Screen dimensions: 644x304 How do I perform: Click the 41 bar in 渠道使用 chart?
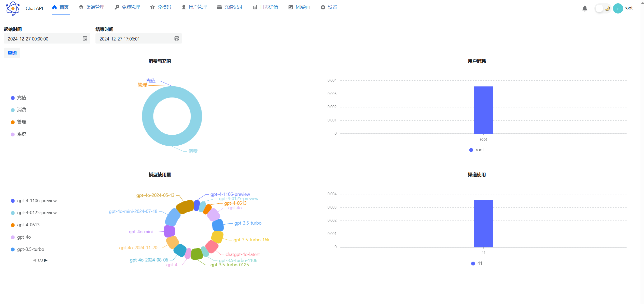click(x=483, y=224)
